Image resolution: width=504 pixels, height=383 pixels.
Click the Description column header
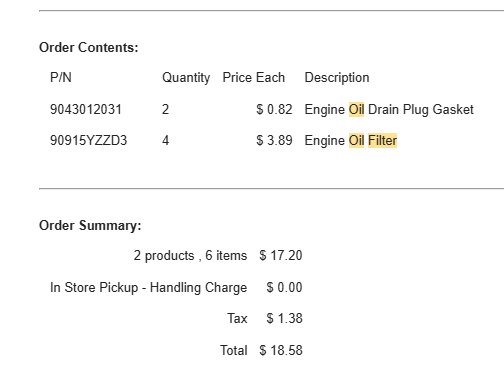[x=337, y=78]
